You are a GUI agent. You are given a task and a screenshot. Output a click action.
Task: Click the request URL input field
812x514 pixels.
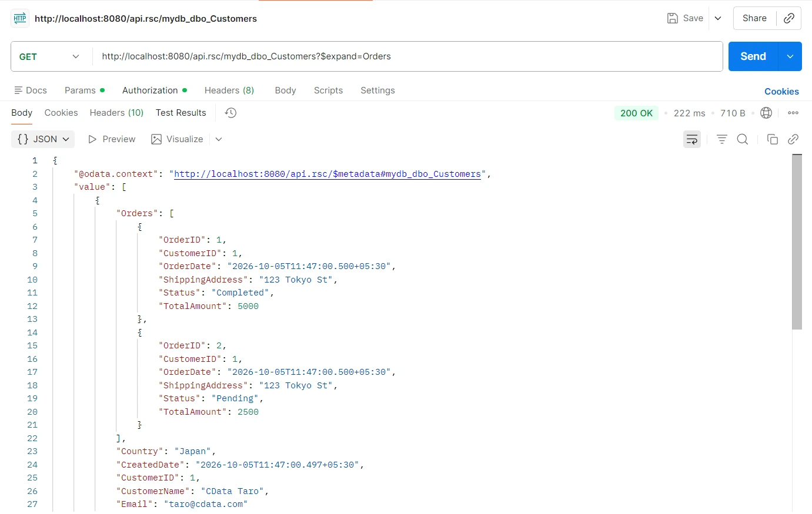click(407, 56)
